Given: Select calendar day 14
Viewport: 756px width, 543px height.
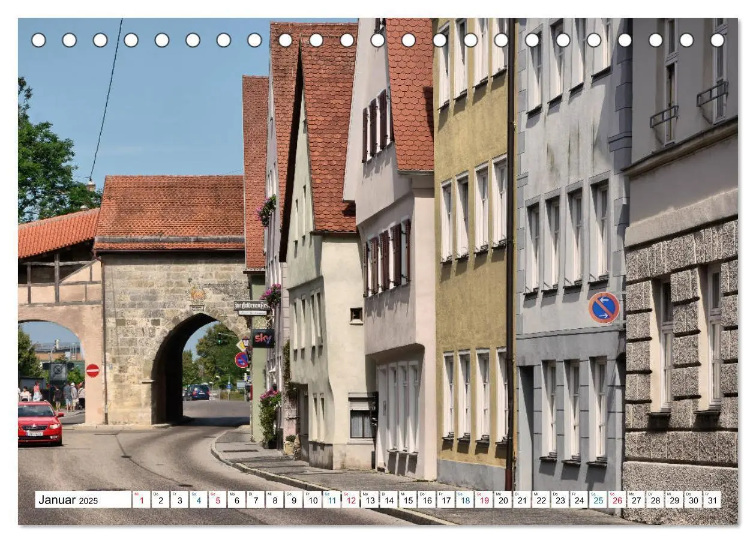Looking at the screenshot, I should pyautogui.click(x=389, y=499).
